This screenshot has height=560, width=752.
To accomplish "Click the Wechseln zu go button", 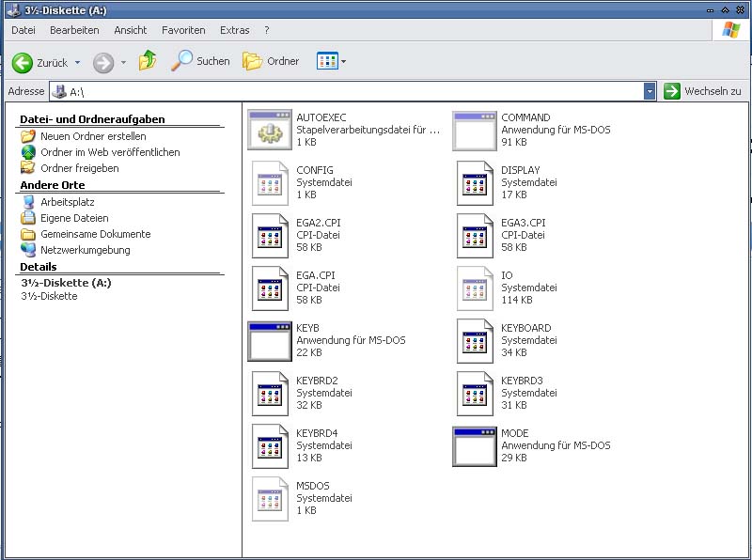I will 703,91.
